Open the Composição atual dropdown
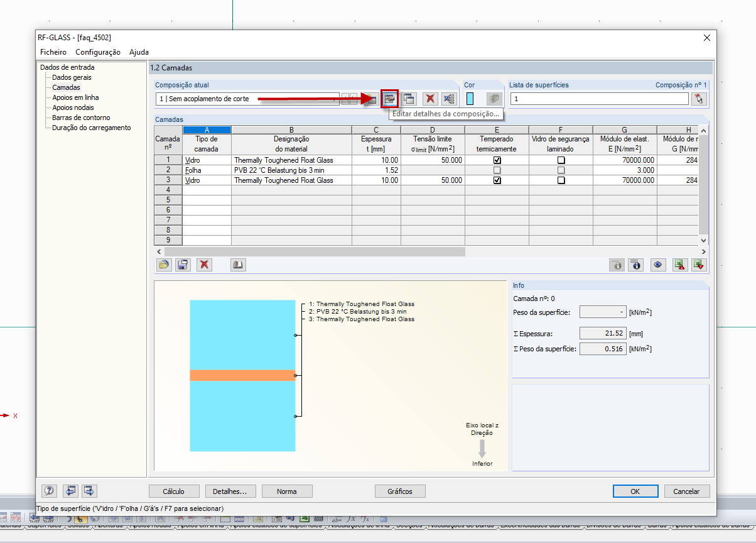 247,99
